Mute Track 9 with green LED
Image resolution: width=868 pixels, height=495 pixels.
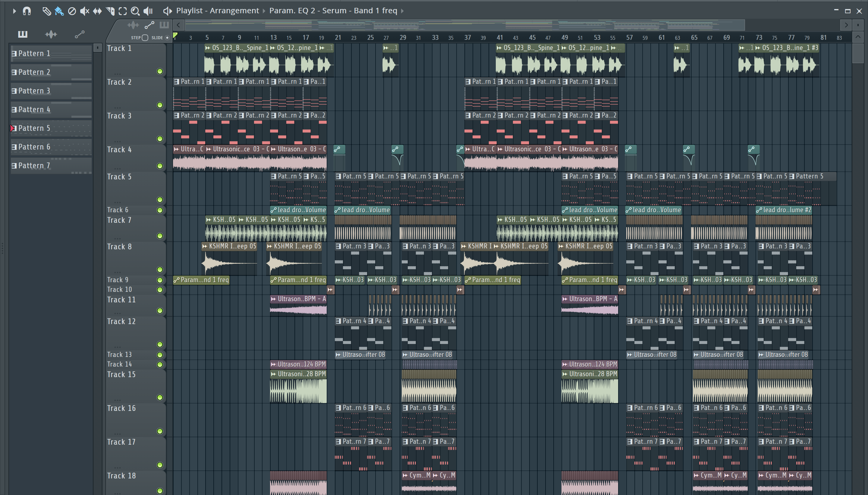pyautogui.click(x=160, y=280)
